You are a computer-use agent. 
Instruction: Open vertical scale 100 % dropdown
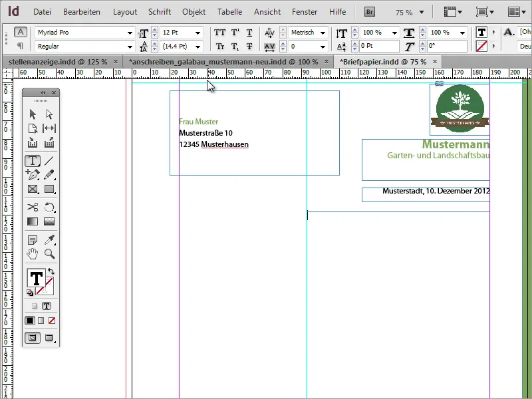(x=394, y=33)
